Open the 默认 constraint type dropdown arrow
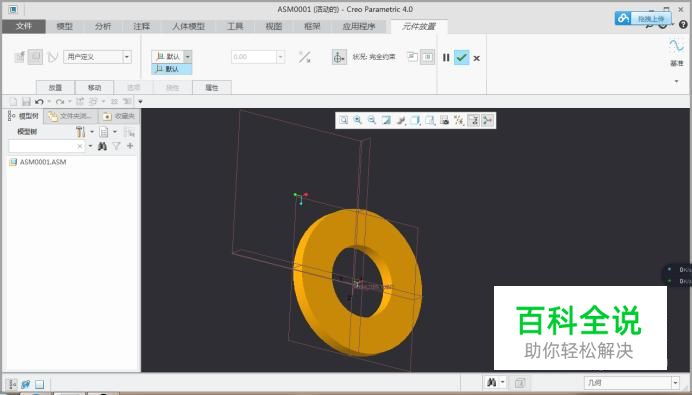692x395 pixels. pos(188,56)
